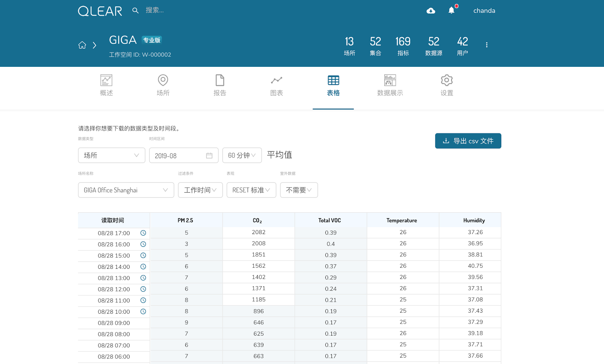Click the 平均值 average label

[279, 155]
